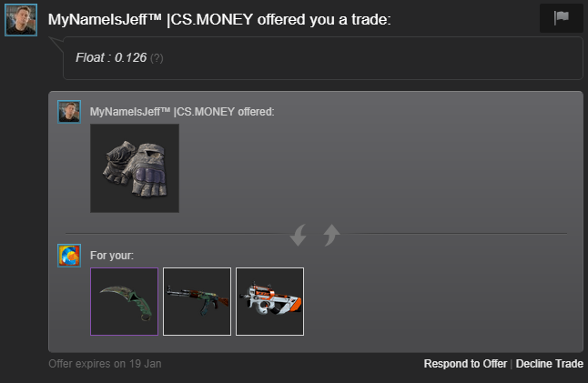Screen dimensions: 588x383
Task: Select the P90 Asiimov item
Action: tap(269, 301)
